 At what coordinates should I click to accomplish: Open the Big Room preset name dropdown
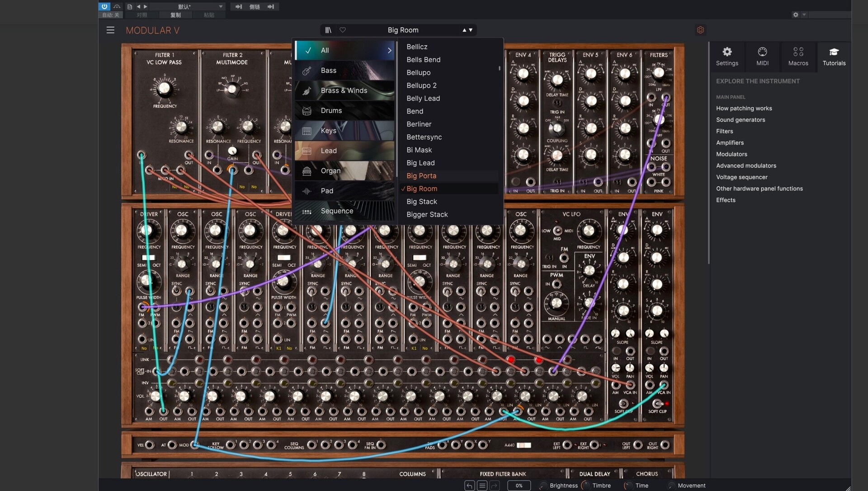point(403,30)
